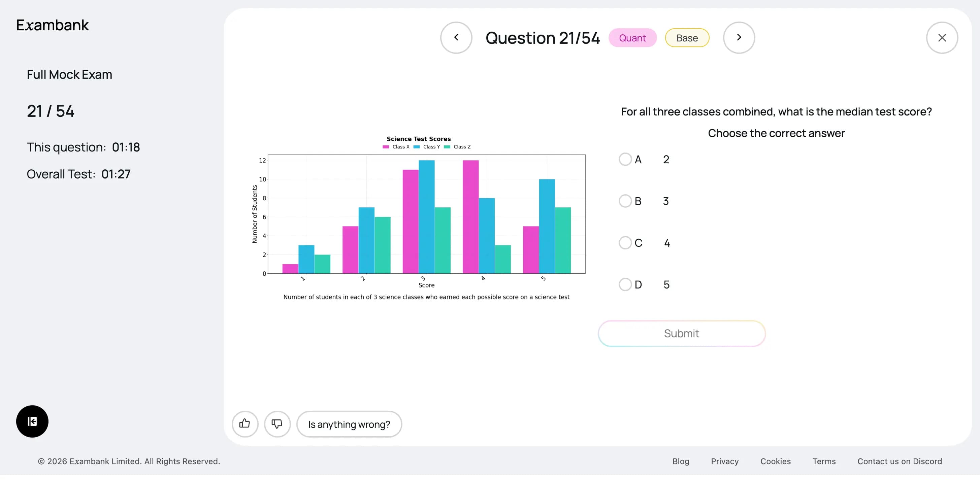980x480 pixels.
Task: Submit the selected answer
Action: [681, 334]
